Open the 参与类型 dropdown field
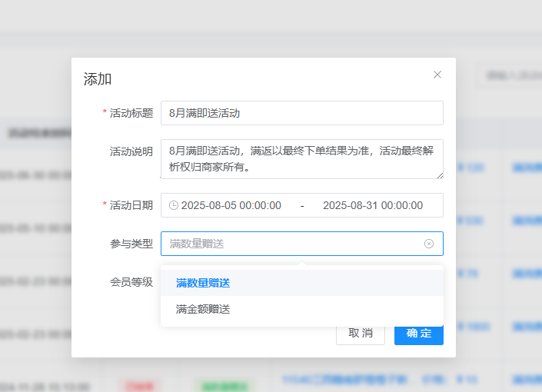The width and height of the screenshot is (542, 392). (x=292, y=244)
